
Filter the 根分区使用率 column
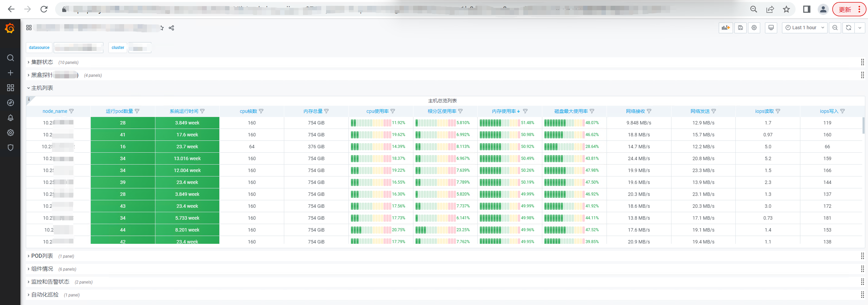460,111
